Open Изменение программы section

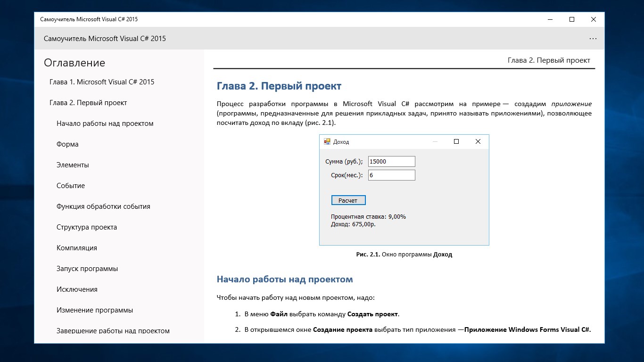coord(95,310)
